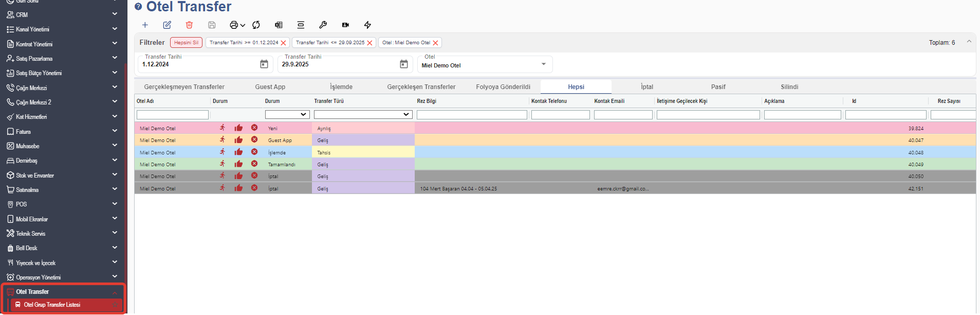Remove the Otel: Miel Demo Otel filter
Viewport: 980px width, 315px height.
[436, 43]
